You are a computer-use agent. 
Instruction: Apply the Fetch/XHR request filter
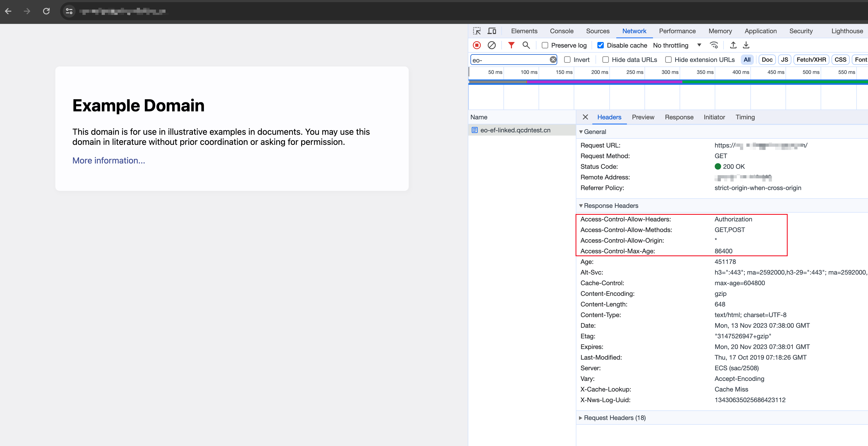tap(811, 60)
